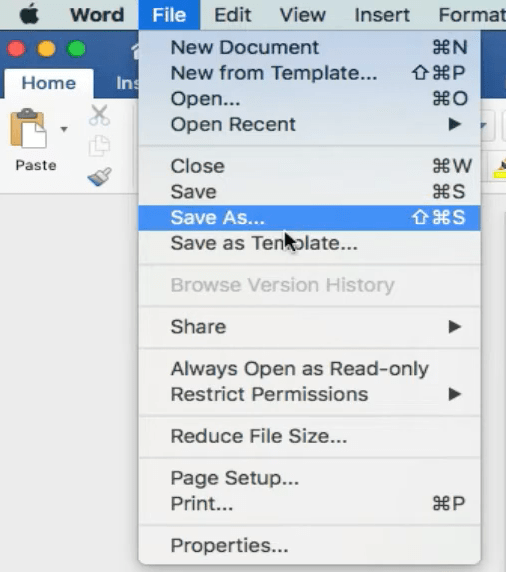This screenshot has width=506, height=572.
Task: Open the Apple menu
Action: tap(29, 15)
